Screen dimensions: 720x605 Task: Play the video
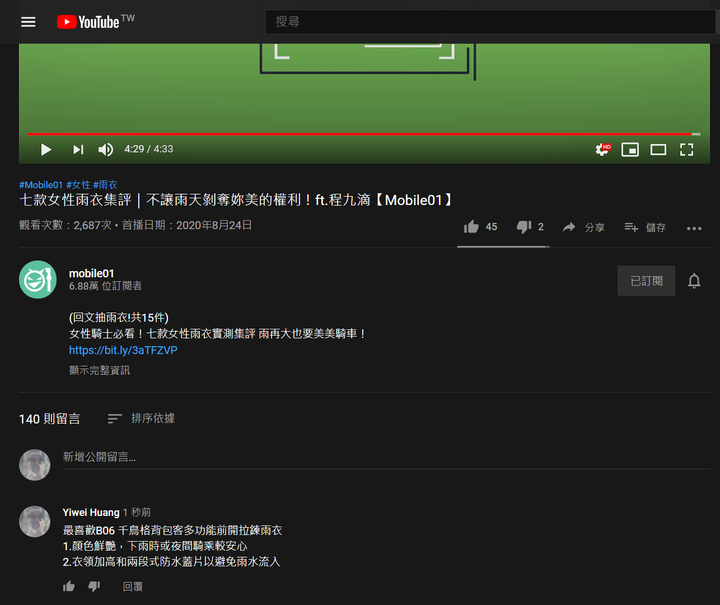45,149
